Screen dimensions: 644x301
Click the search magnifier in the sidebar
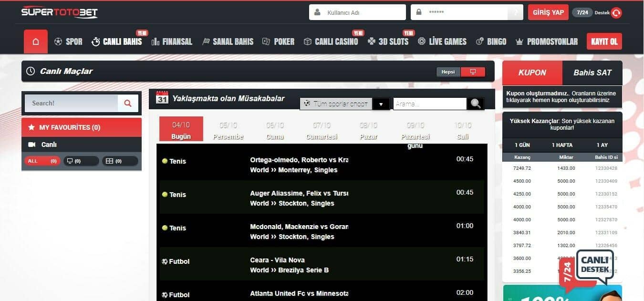128,103
